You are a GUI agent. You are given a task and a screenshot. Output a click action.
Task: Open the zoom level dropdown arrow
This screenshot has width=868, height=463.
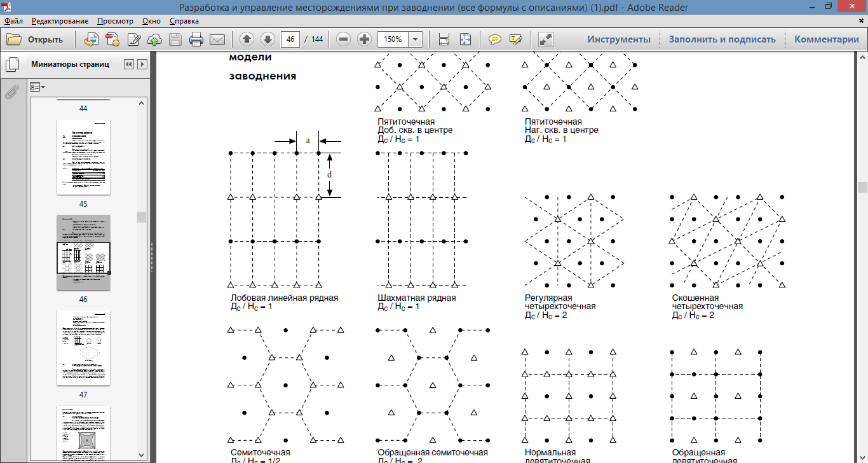point(416,39)
